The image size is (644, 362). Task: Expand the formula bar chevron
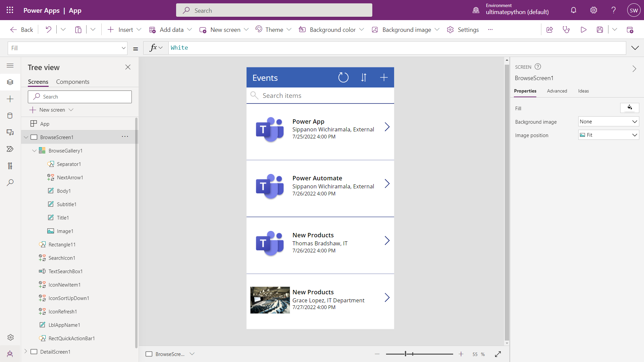(635, 48)
